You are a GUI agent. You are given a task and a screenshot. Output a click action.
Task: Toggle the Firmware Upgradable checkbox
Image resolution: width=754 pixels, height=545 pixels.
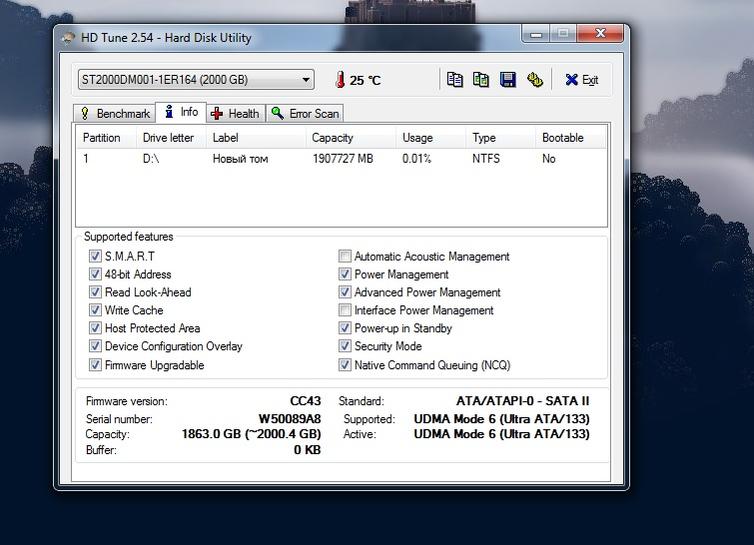pos(95,365)
